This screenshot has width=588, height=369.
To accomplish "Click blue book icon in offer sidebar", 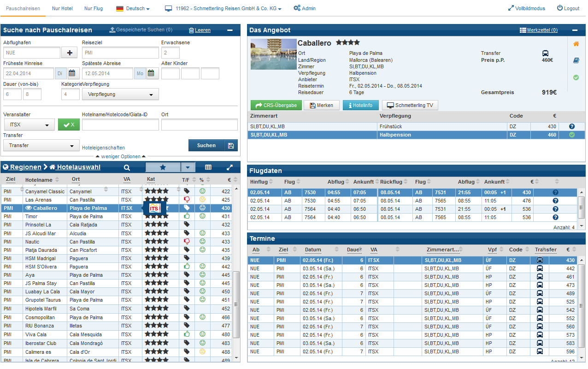I will coord(576,60).
